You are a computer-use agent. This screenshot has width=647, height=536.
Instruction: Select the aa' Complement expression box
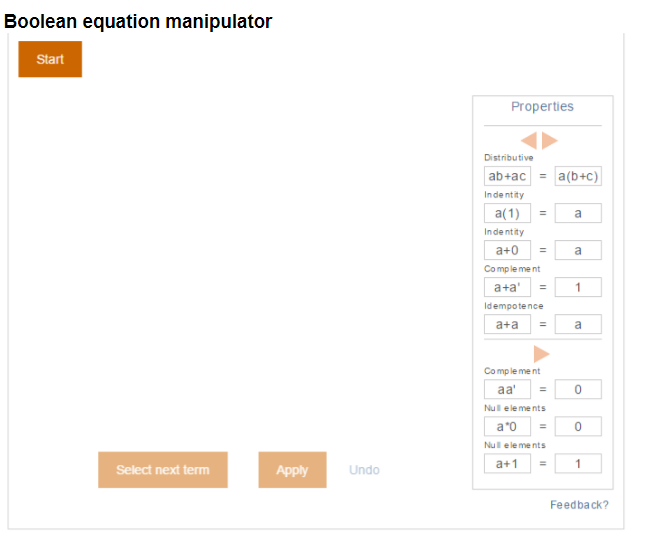pyautogui.click(x=507, y=389)
